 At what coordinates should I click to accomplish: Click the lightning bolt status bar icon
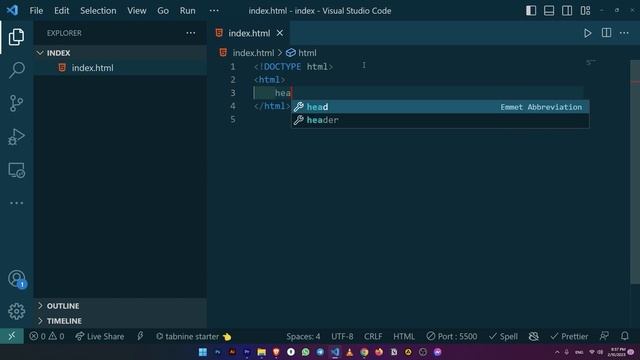(x=140, y=336)
